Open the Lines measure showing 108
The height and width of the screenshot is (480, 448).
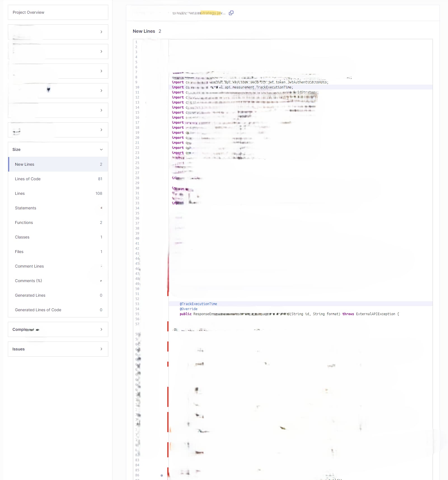[58, 193]
